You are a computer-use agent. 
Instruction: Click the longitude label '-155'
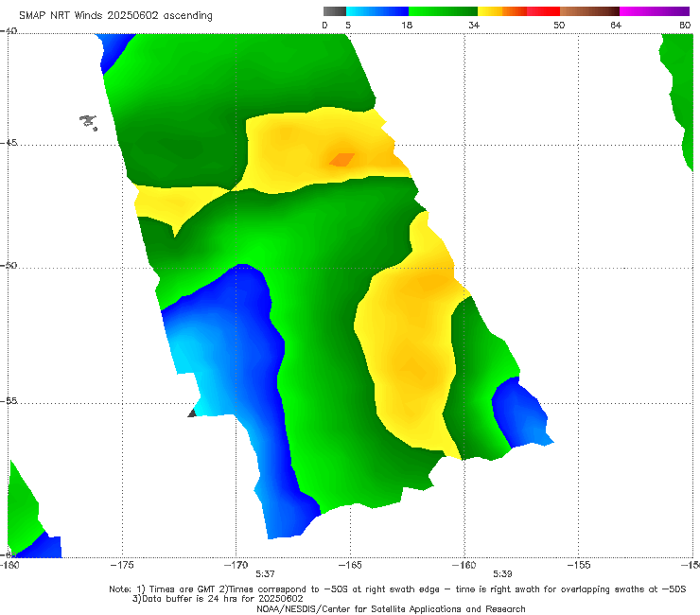click(x=578, y=565)
